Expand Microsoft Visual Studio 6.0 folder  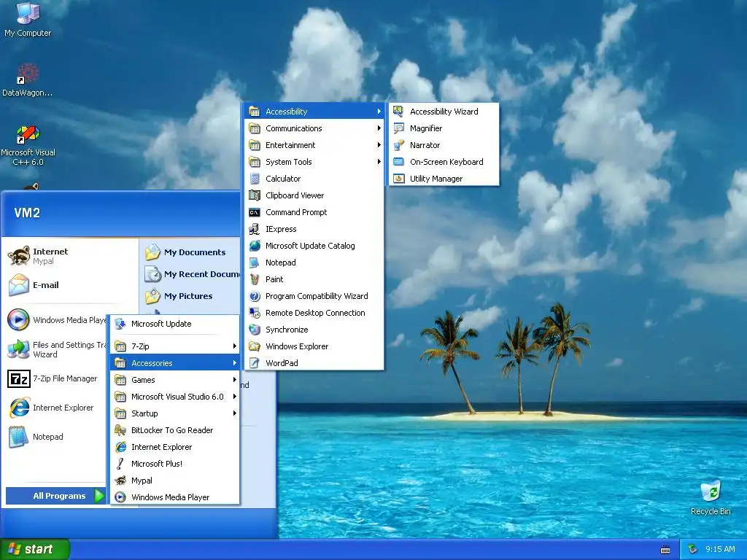(175, 397)
